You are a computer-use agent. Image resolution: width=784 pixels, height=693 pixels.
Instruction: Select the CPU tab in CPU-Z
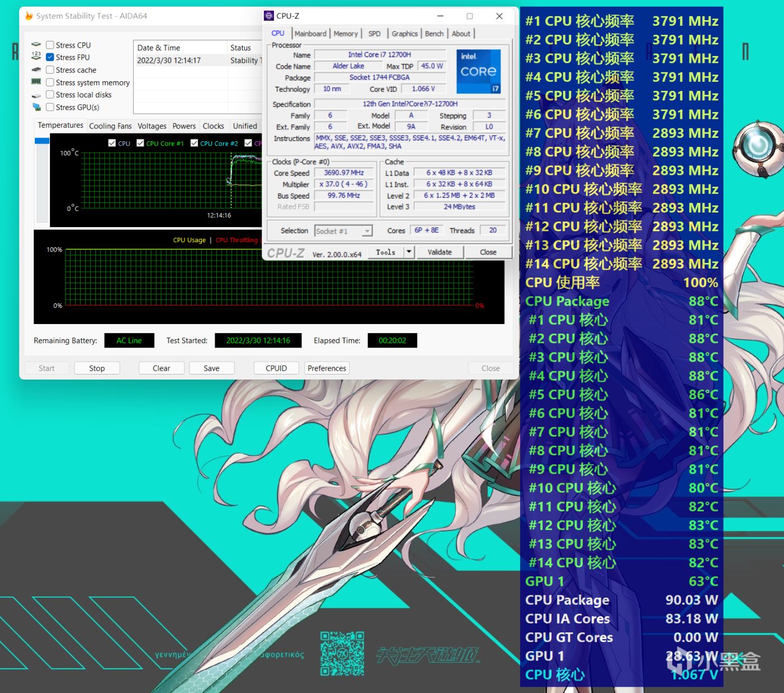click(278, 33)
